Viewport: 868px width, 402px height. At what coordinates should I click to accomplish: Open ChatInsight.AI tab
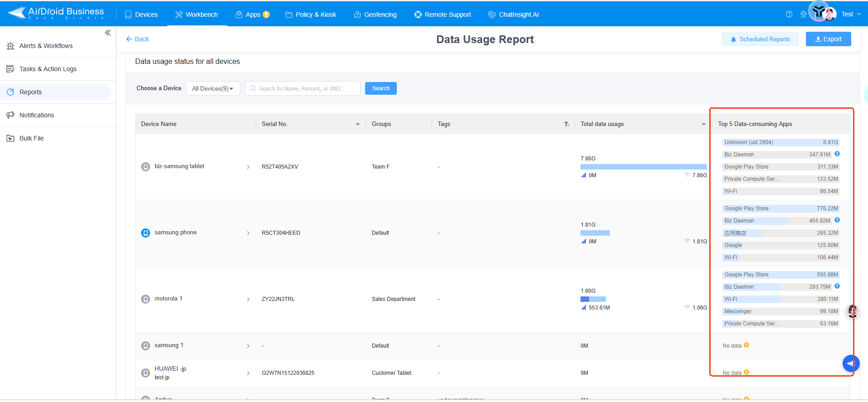tap(514, 15)
